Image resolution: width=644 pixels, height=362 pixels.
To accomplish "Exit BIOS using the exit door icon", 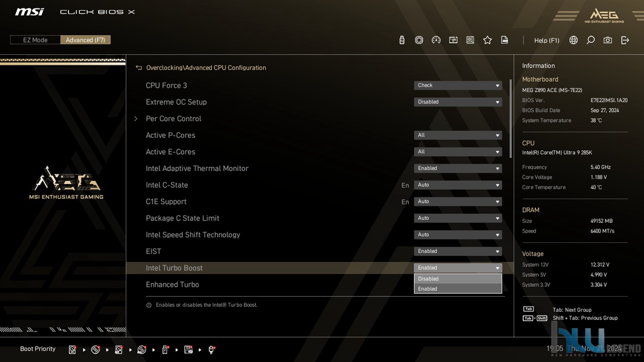I will pyautogui.click(x=625, y=40).
